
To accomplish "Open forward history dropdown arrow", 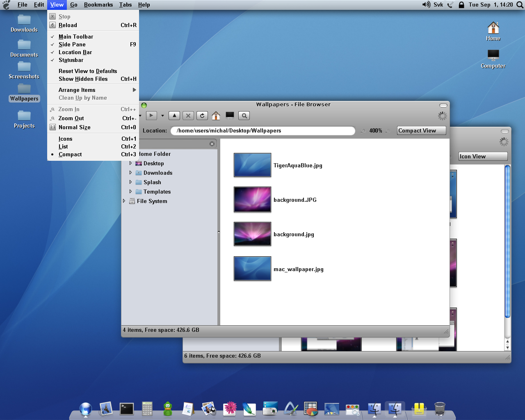I will pyautogui.click(x=162, y=116).
